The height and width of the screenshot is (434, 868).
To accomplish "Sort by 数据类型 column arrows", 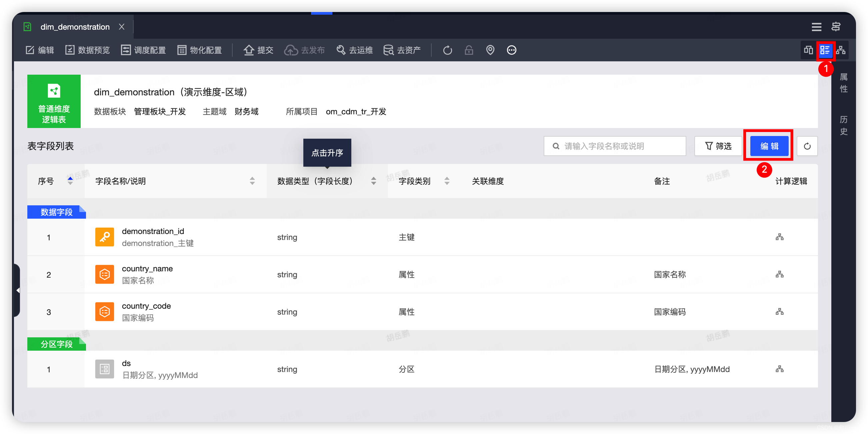I will pos(373,181).
